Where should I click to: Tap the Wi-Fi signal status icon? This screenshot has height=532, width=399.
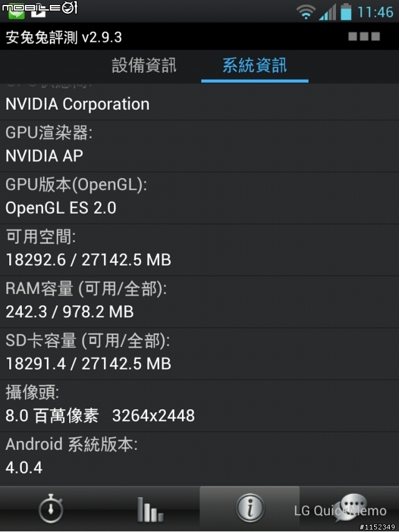point(305,11)
